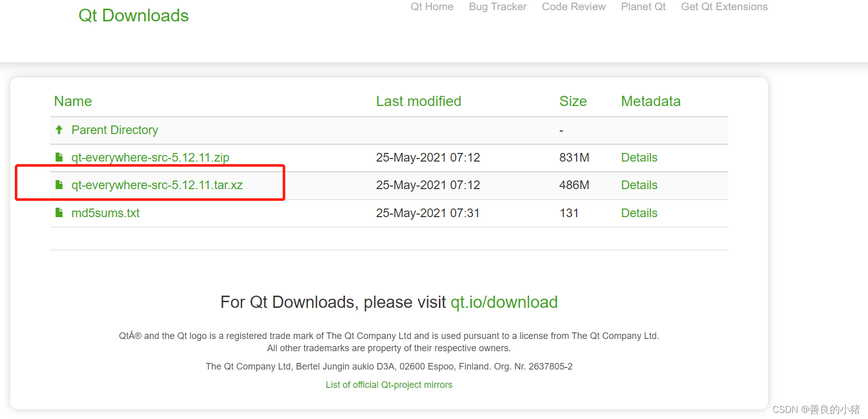
Task: Sort listing by Size column header
Action: point(573,101)
